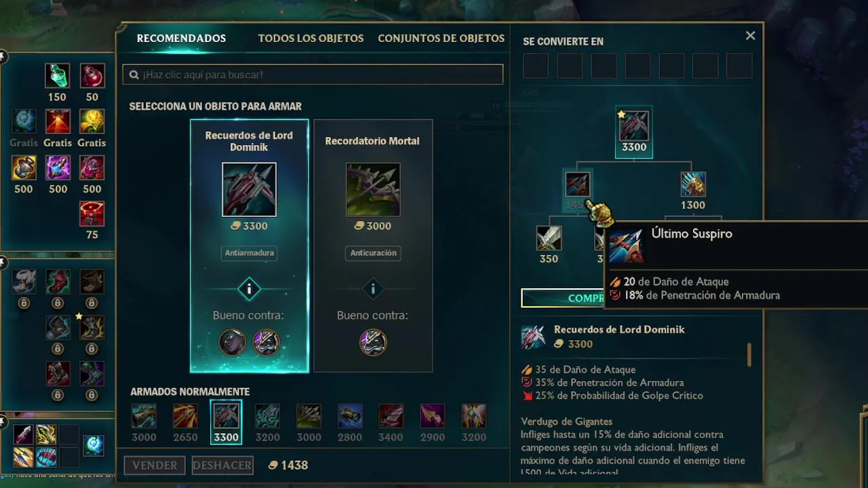
Task: Pick the red 50 gold health potion
Action: click(92, 76)
